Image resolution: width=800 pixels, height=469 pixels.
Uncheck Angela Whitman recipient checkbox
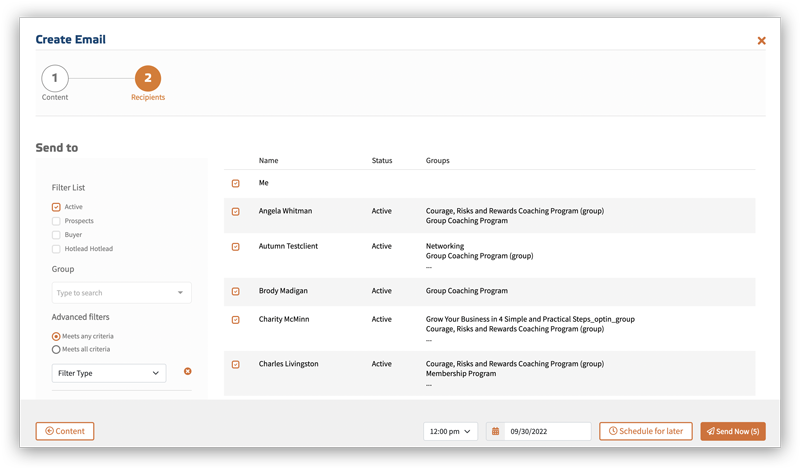236,211
